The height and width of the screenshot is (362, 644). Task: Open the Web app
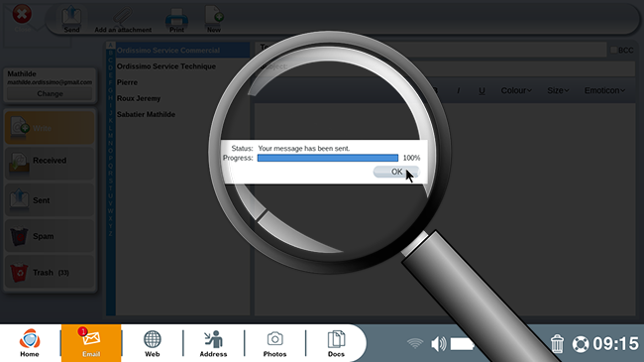pyautogui.click(x=152, y=343)
